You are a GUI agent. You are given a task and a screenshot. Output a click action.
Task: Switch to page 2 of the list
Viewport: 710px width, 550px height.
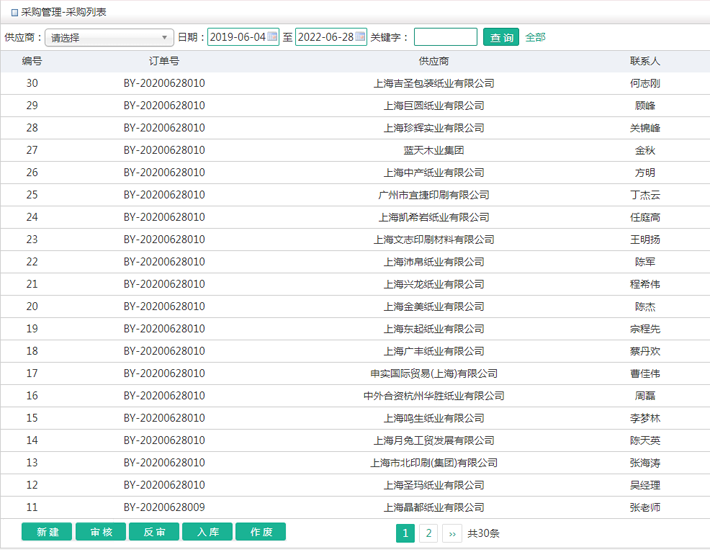tap(428, 533)
